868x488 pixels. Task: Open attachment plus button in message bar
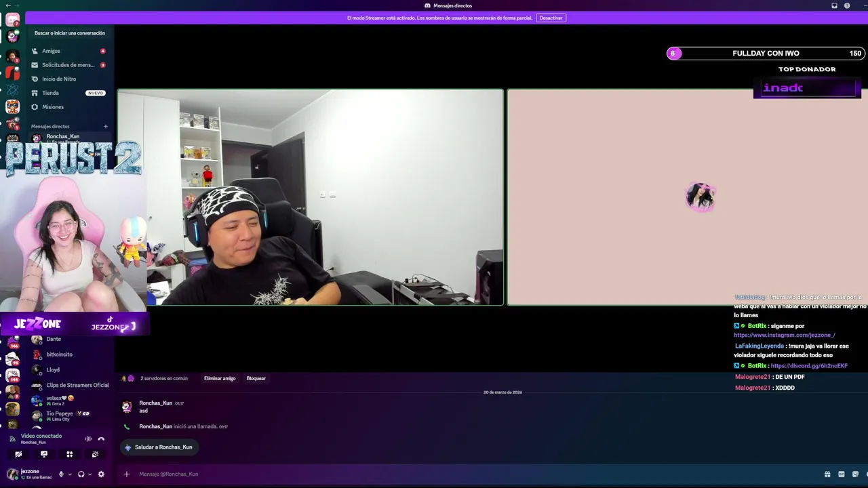coord(126,474)
